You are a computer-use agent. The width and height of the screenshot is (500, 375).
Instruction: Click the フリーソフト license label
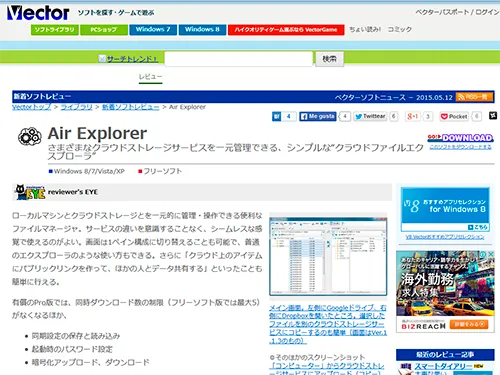click(x=163, y=171)
